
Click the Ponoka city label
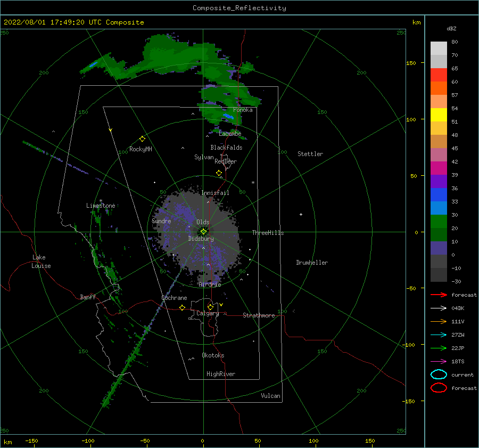pos(243,110)
